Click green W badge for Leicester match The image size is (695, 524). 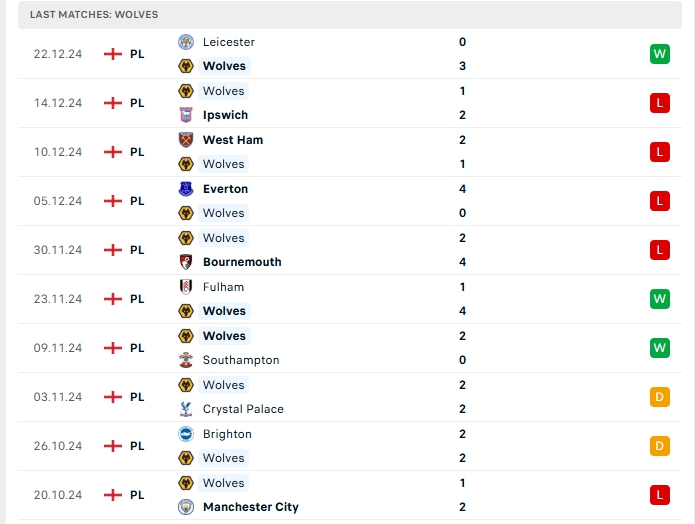[659, 54]
